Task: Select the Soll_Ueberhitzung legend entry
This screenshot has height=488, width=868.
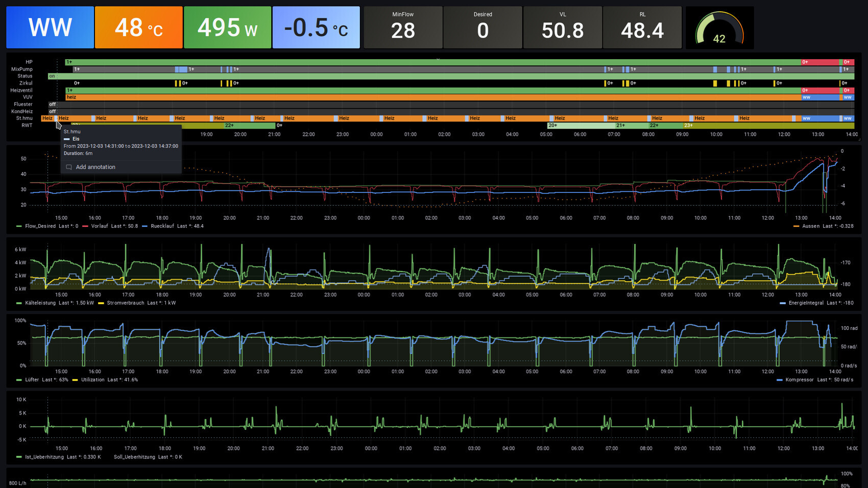Action: point(134,457)
